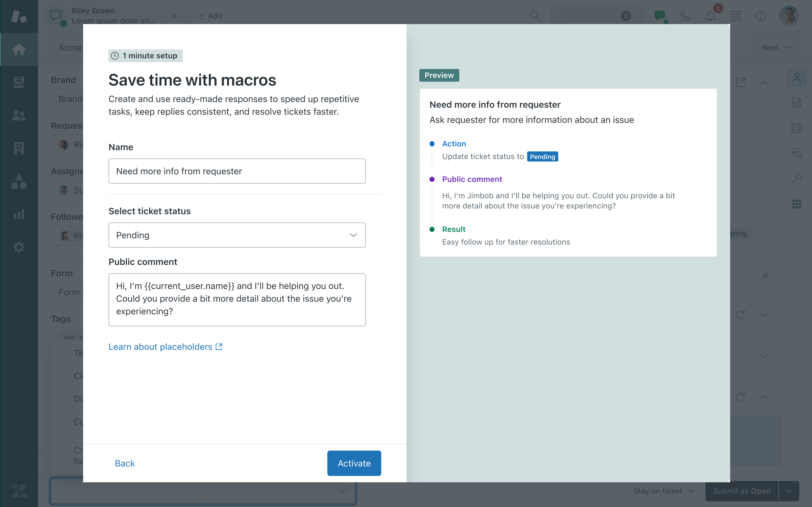Viewport: 812px width, 507px height.
Task: Click the Home icon in sidebar
Action: (19, 49)
